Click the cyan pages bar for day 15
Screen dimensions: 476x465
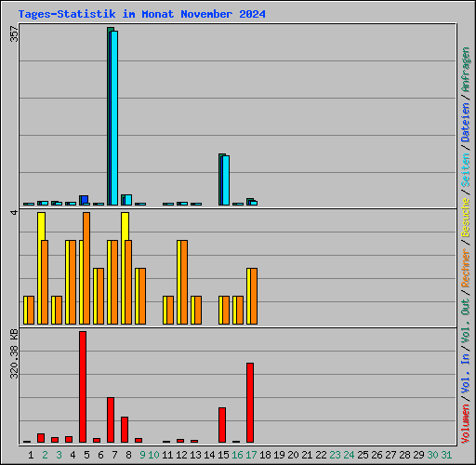click(226, 180)
